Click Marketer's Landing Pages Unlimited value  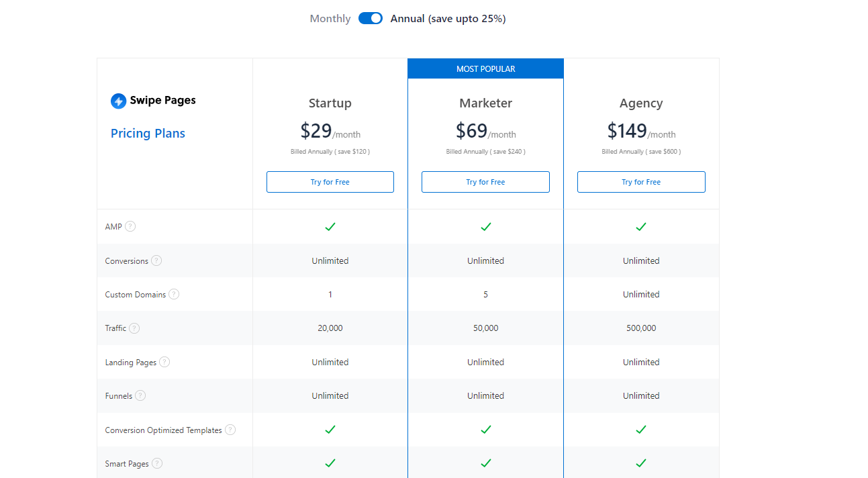[x=486, y=362]
